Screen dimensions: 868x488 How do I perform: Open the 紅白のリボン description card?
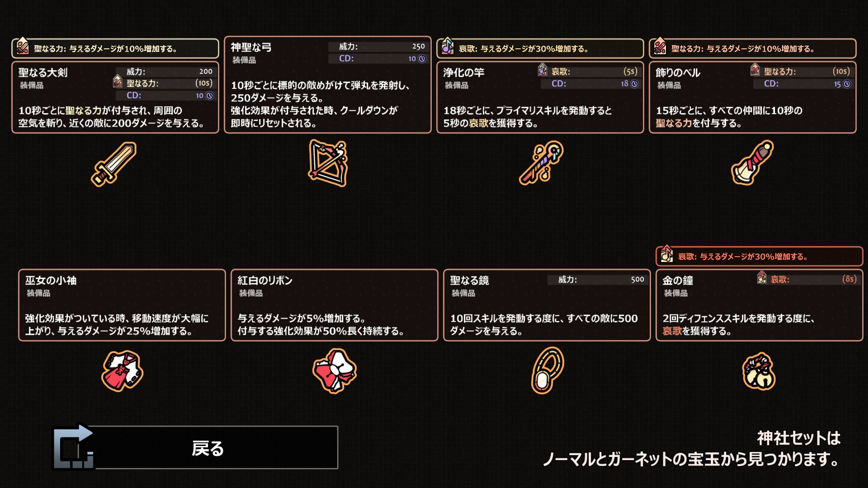[335, 305]
